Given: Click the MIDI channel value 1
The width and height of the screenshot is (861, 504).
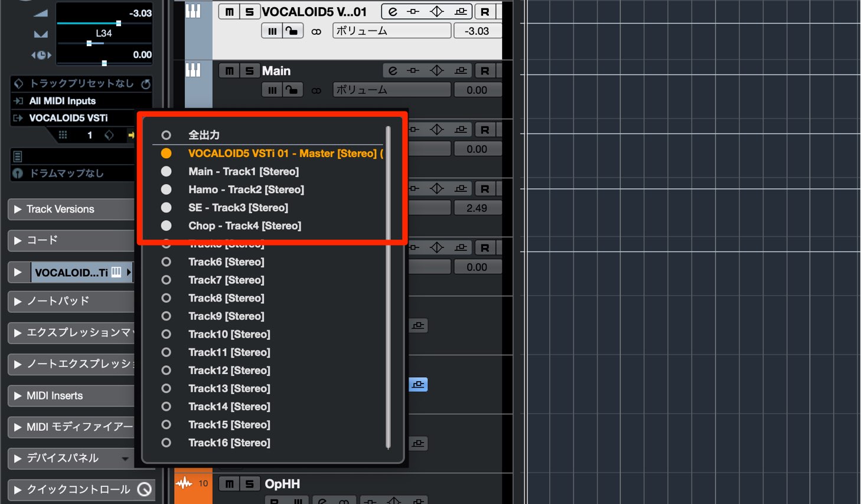Looking at the screenshot, I should tap(90, 135).
